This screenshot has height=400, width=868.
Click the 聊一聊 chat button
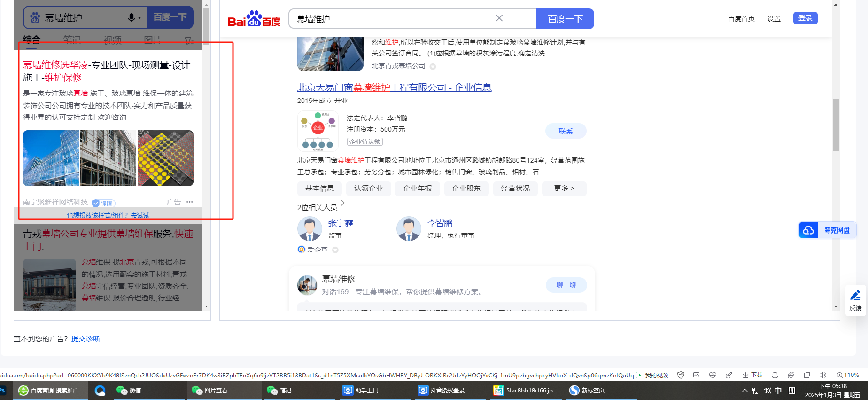[x=566, y=285]
